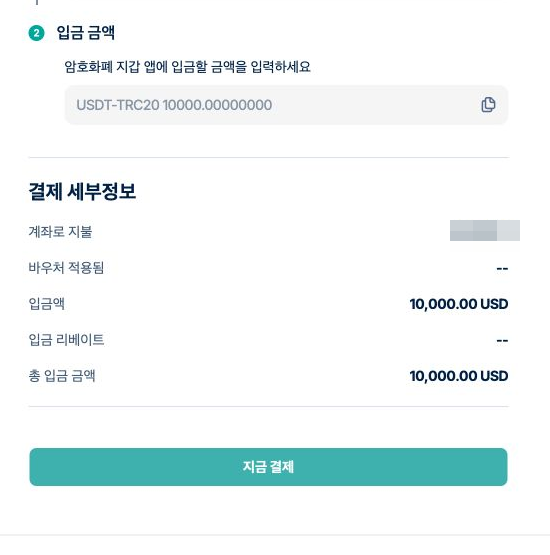Click the dashes value for 입금 리베이트
The image size is (550, 555).
click(502, 341)
